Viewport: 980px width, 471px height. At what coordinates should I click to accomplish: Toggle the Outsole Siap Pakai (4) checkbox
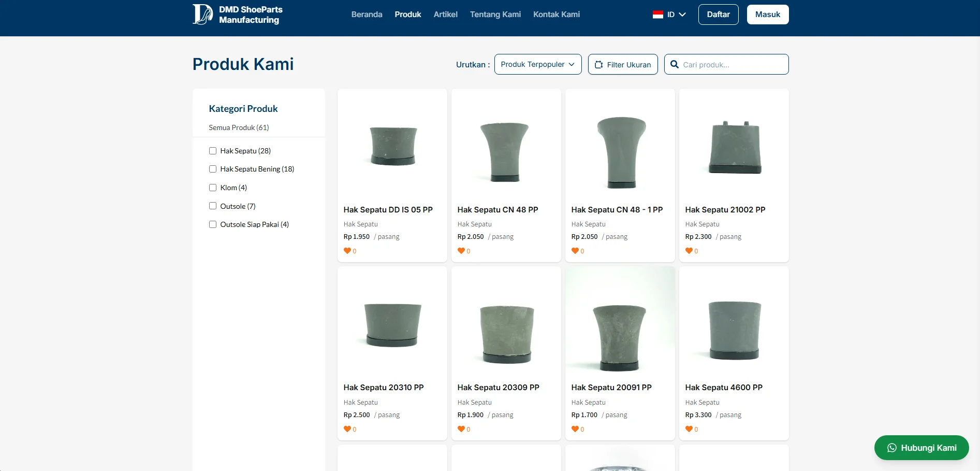213,224
